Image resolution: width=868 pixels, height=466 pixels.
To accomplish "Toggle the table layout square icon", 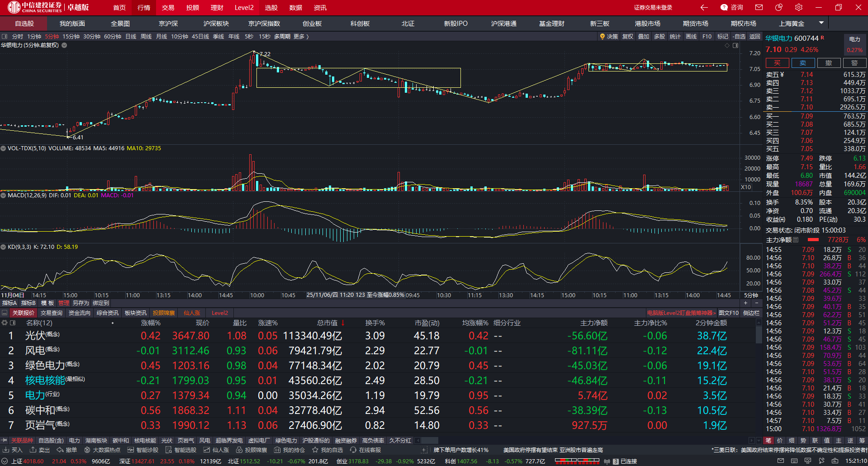I will [x=13, y=323].
